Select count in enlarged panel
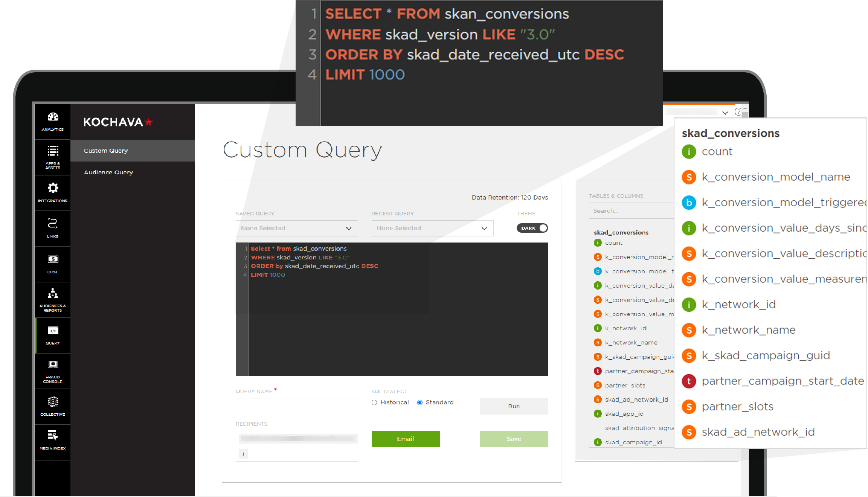 tap(717, 151)
